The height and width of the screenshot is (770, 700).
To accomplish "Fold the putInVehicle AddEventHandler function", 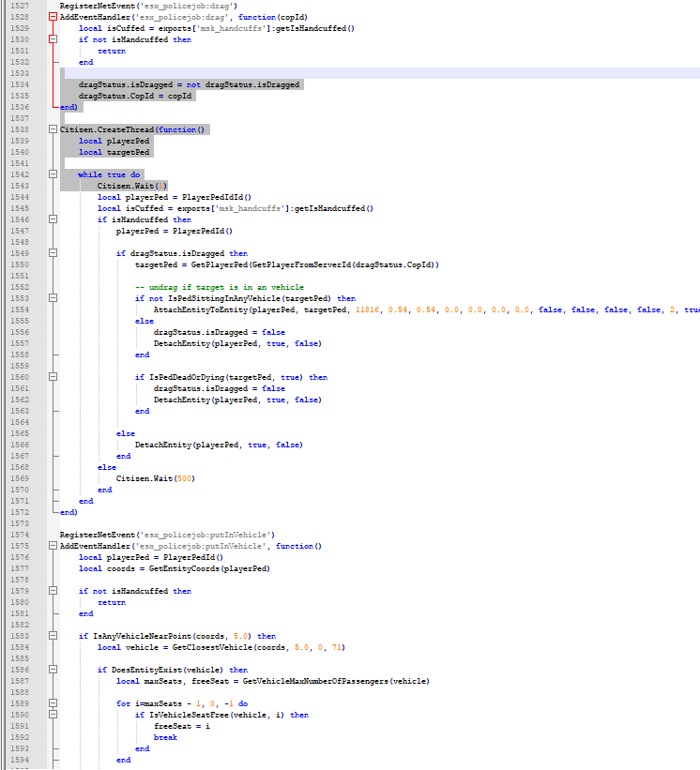I will click(53, 547).
